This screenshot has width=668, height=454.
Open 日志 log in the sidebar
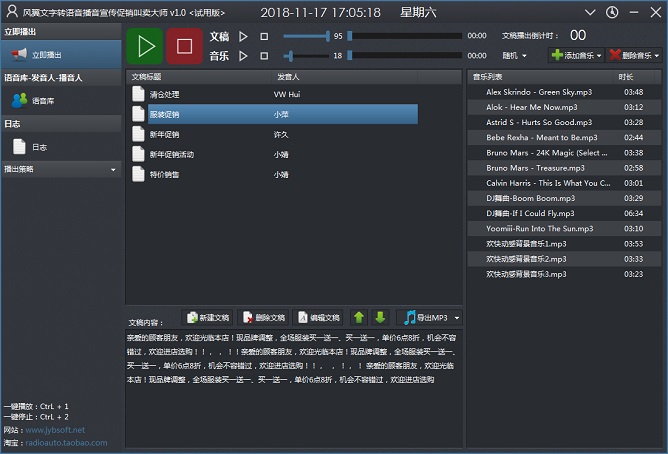coord(61,147)
